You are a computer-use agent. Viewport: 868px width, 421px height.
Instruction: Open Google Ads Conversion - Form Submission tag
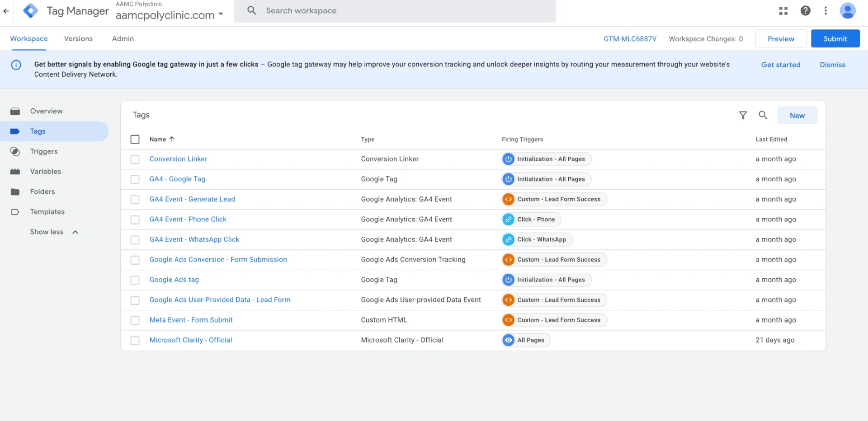coord(218,260)
